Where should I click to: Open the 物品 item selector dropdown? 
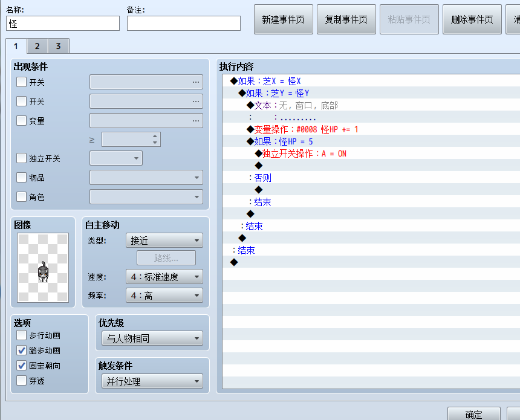click(x=146, y=177)
